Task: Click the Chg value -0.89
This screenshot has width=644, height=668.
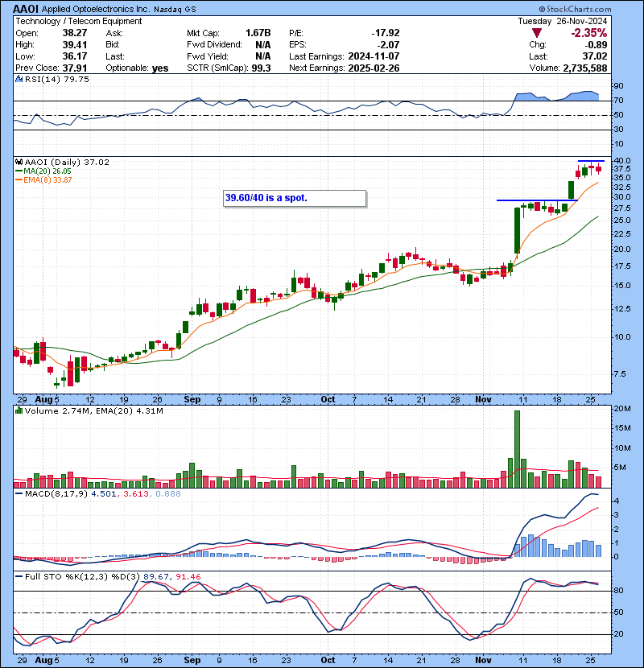Action: tap(596, 45)
